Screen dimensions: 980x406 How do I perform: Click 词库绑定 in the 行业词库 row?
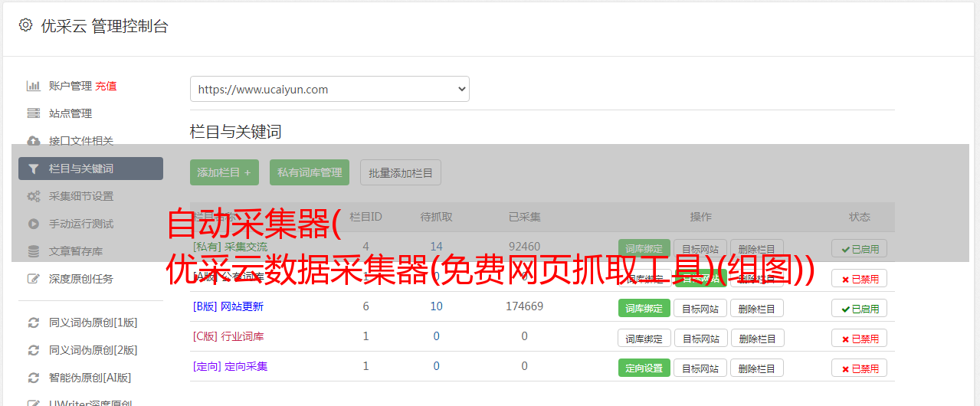pos(644,338)
